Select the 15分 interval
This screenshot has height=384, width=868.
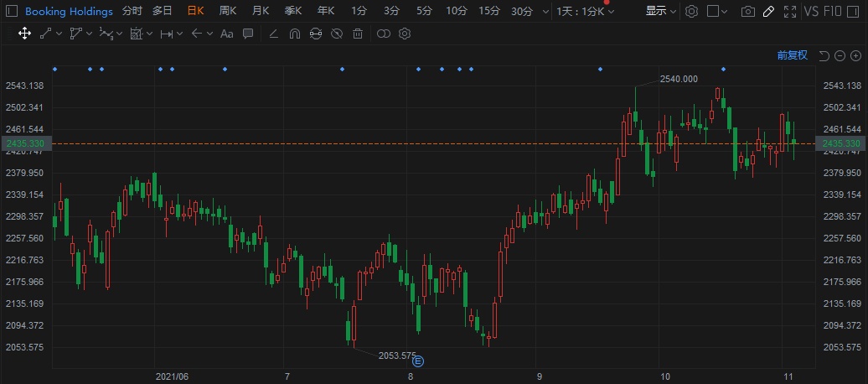(488, 11)
